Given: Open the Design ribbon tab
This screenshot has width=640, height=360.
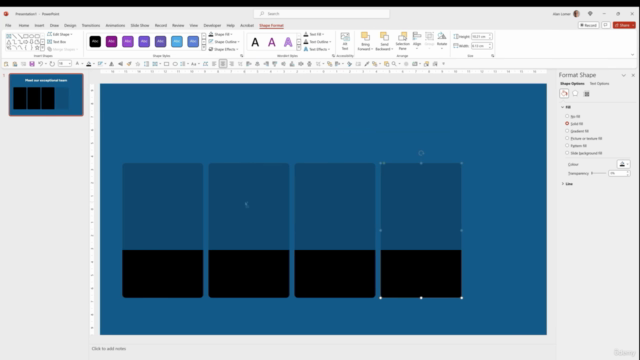Looking at the screenshot, I should pyautogui.click(x=70, y=25).
